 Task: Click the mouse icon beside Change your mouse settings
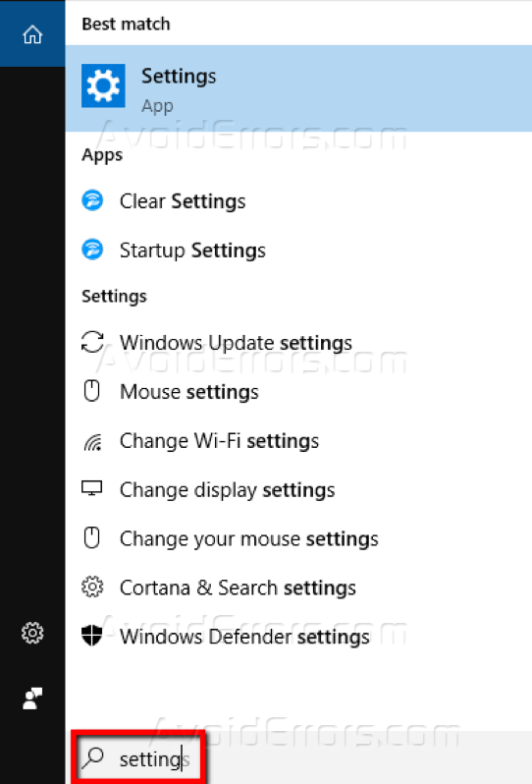tap(92, 538)
